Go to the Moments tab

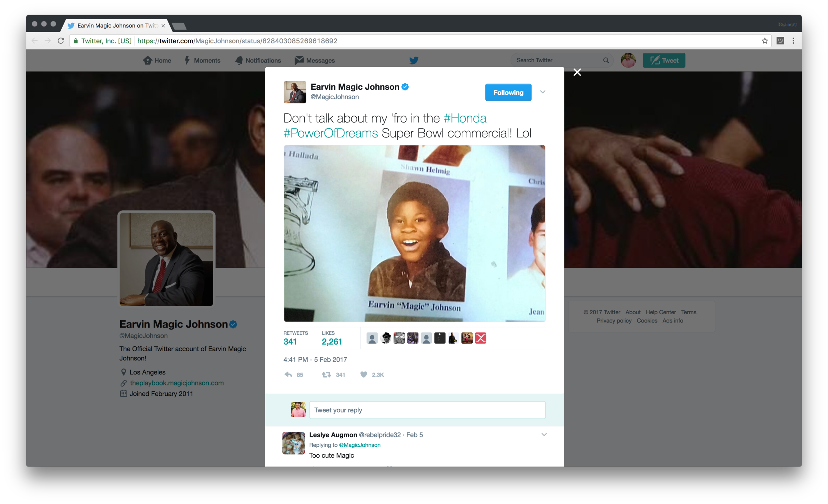click(x=202, y=60)
